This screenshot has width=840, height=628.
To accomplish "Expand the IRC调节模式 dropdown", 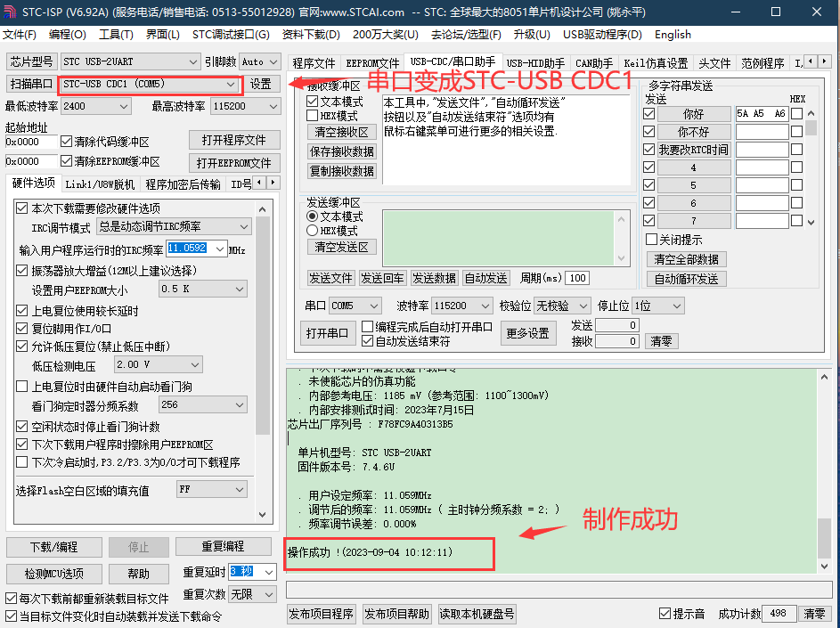I will pyautogui.click(x=174, y=226).
